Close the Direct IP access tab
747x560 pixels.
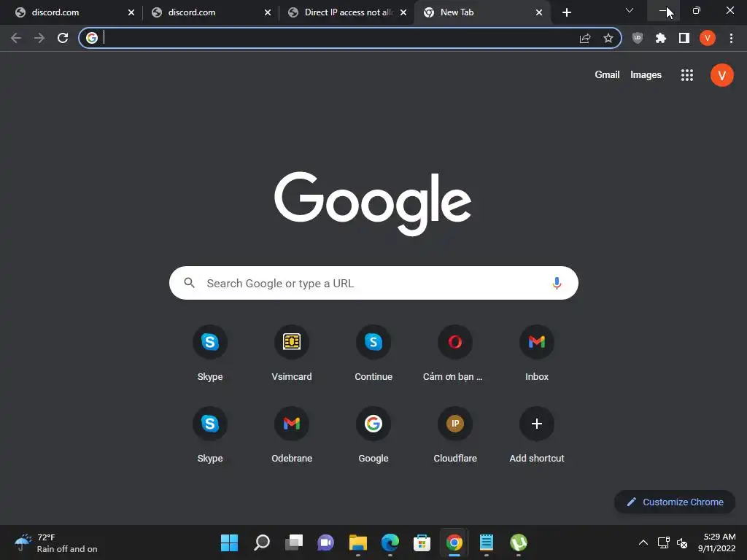tap(403, 12)
